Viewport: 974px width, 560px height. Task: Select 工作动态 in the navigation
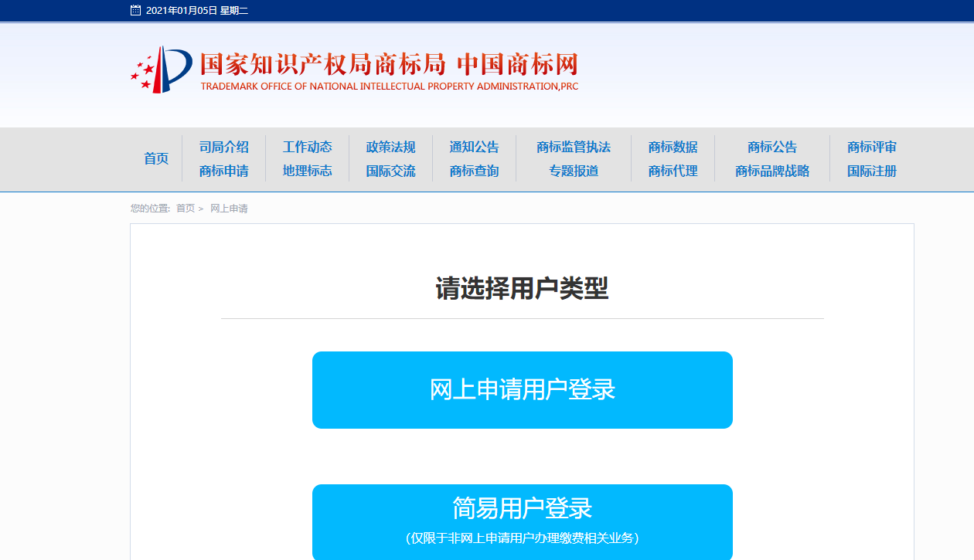pyautogui.click(x=307, y=147)
